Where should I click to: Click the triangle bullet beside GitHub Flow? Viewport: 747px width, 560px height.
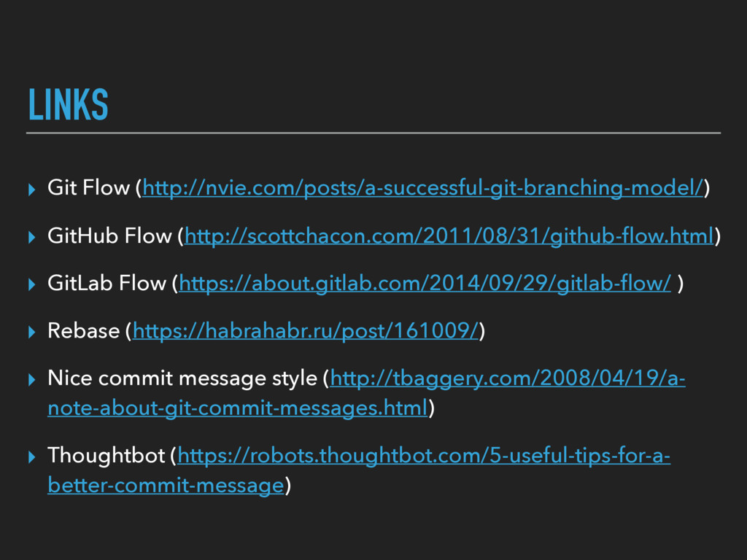pos(32,237)
